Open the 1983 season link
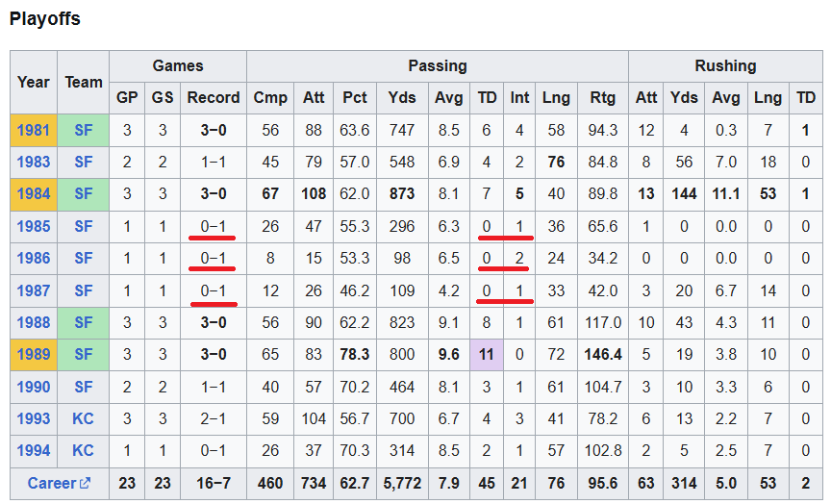The image size is (831, 504). pos(34,162)
